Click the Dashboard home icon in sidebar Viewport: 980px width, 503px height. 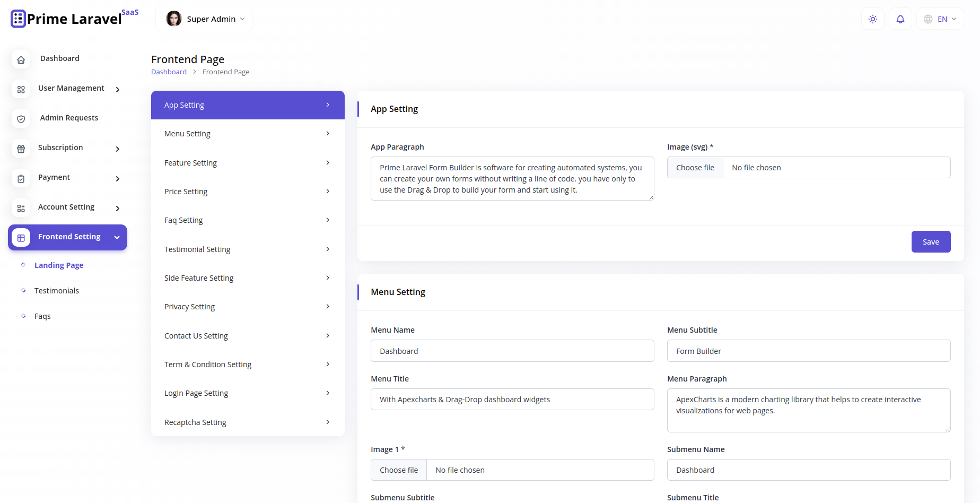(x=21, y=59)
